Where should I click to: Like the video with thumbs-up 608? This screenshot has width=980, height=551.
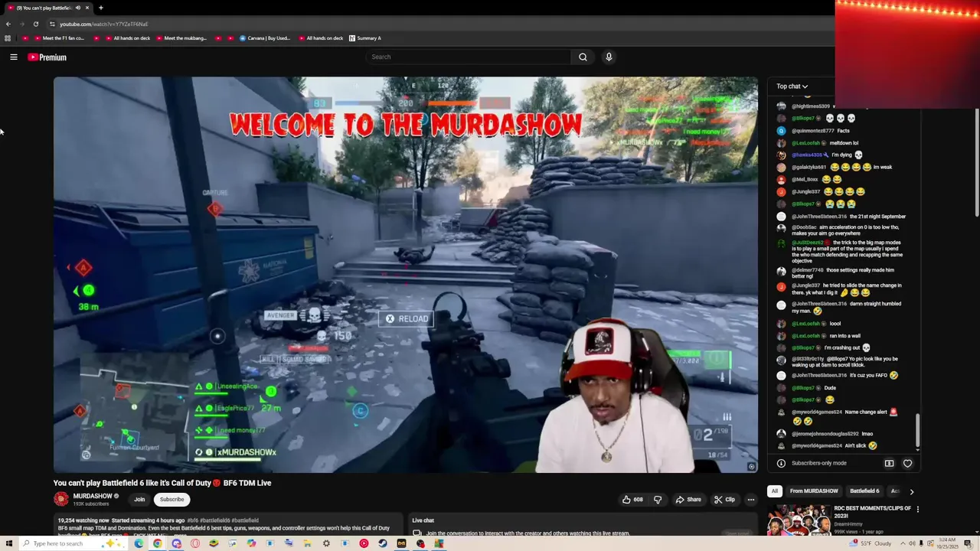pyautogui.click(x=632, y=500)
